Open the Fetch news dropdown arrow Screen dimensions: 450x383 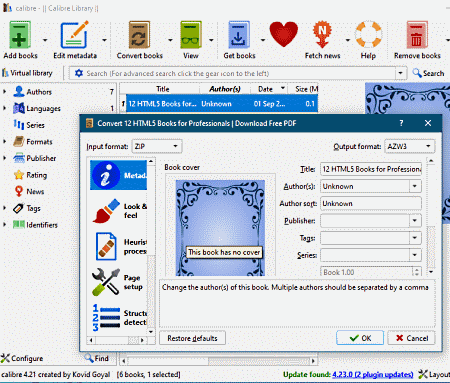[348, 40]
